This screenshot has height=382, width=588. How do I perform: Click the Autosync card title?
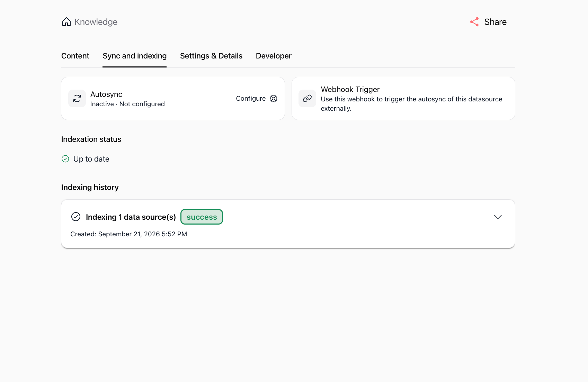(x=106, y=94)
